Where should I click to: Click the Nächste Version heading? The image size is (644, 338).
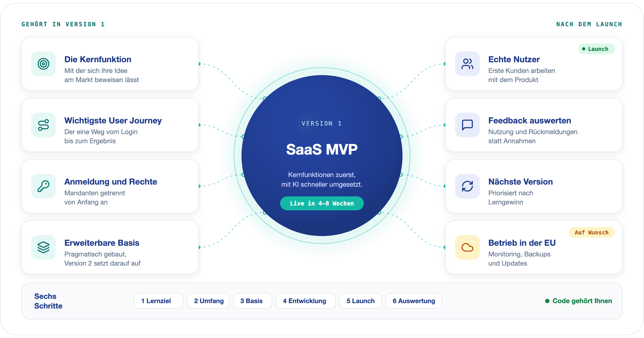(521, 182)
